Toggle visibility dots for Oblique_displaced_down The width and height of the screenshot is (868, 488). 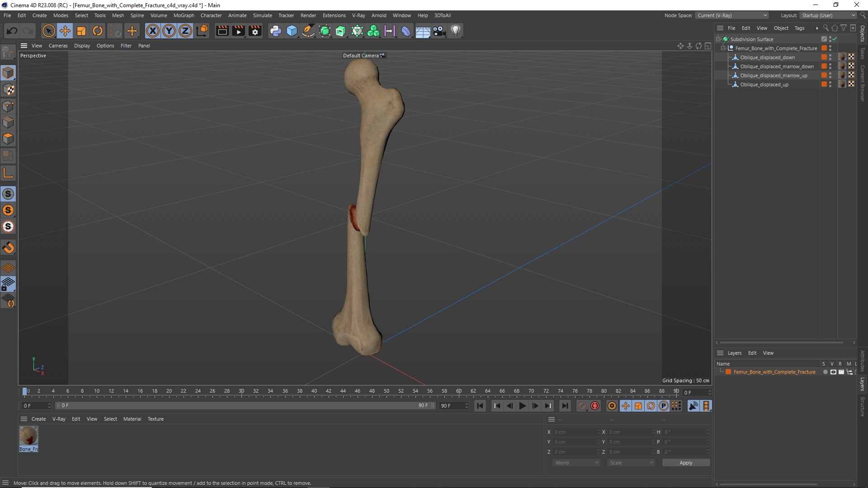[x=830, y=57]
